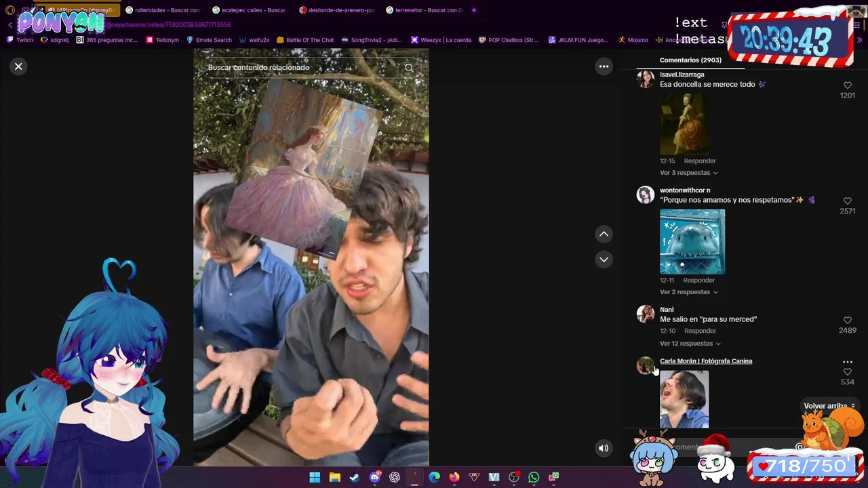The height and width of the screenshot is (488, 868).
Task: Click Nani's avatar picture
Action: 645,314
